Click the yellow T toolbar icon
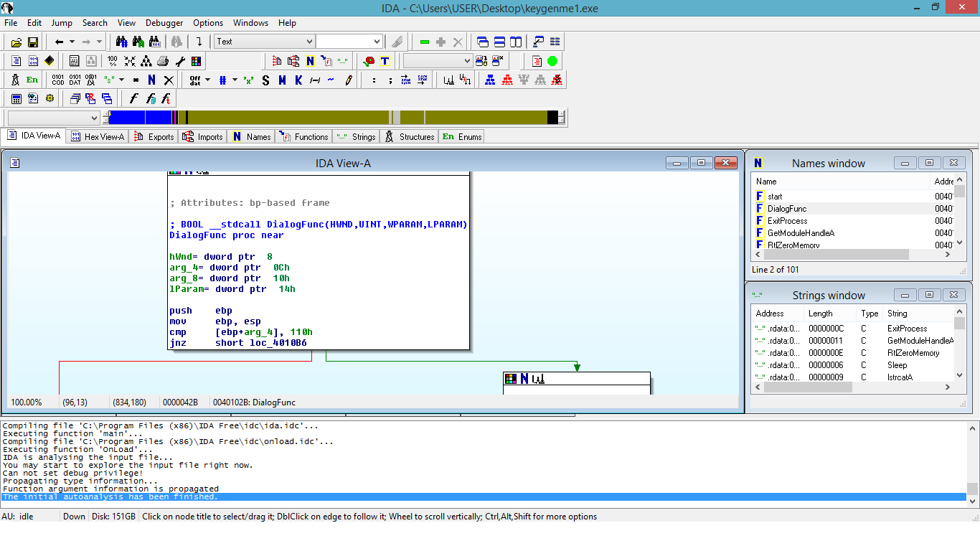This screenshot has width=980, height=551. point(385,61)
